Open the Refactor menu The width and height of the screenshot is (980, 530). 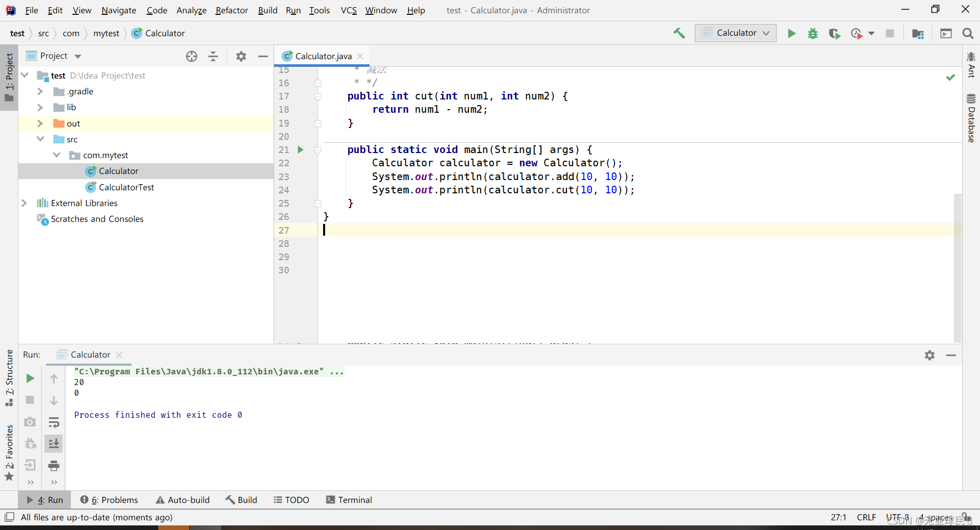232,10
